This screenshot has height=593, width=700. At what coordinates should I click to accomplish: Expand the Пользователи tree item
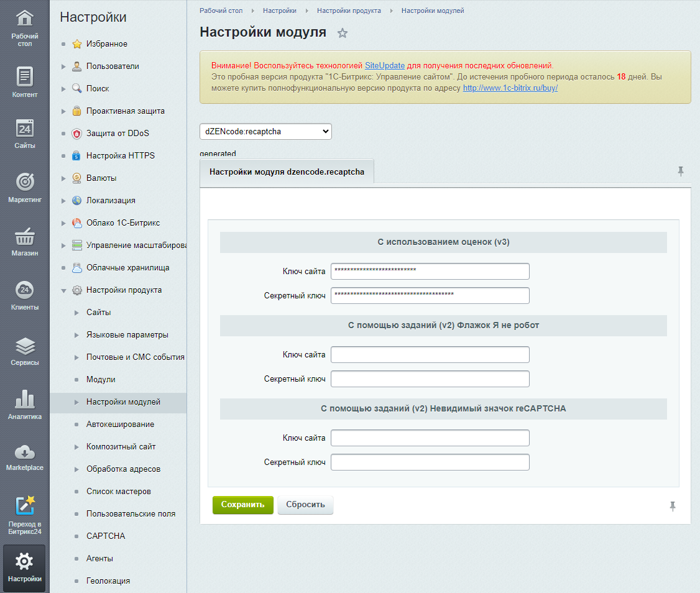pyautogui.click(x=63, y=67)
